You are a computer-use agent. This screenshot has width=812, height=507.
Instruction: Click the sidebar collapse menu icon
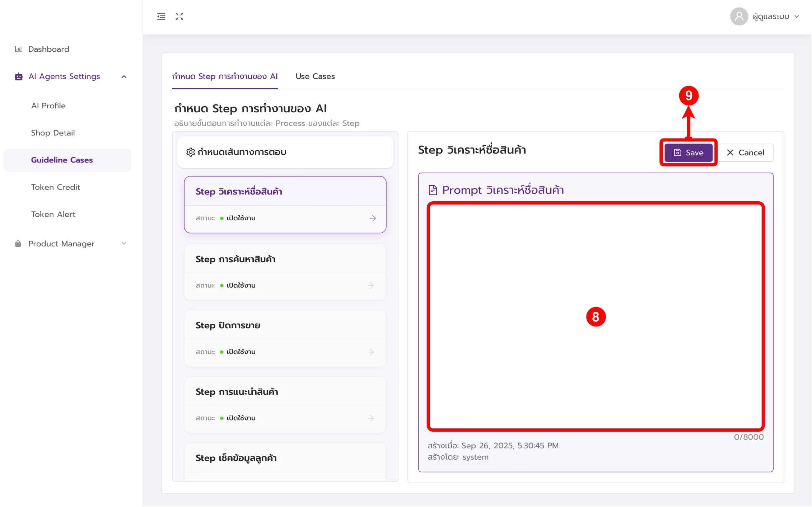[x=161, y=17]
